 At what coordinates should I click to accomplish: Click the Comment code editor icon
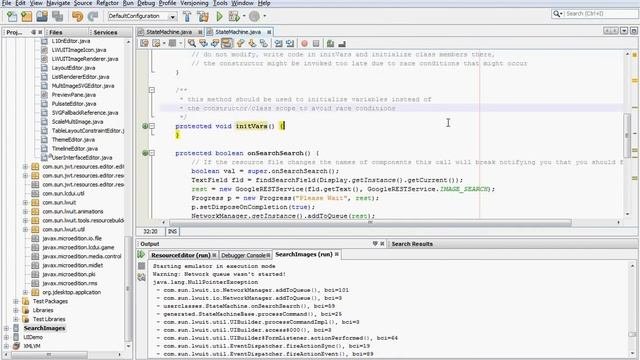point(330,43)
